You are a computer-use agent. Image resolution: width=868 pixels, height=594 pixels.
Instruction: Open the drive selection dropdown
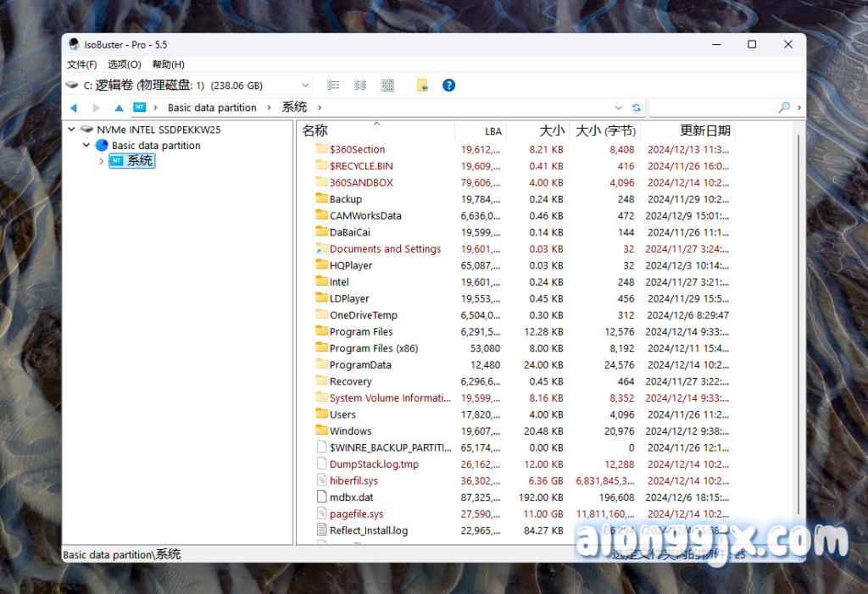click(305, 86)
